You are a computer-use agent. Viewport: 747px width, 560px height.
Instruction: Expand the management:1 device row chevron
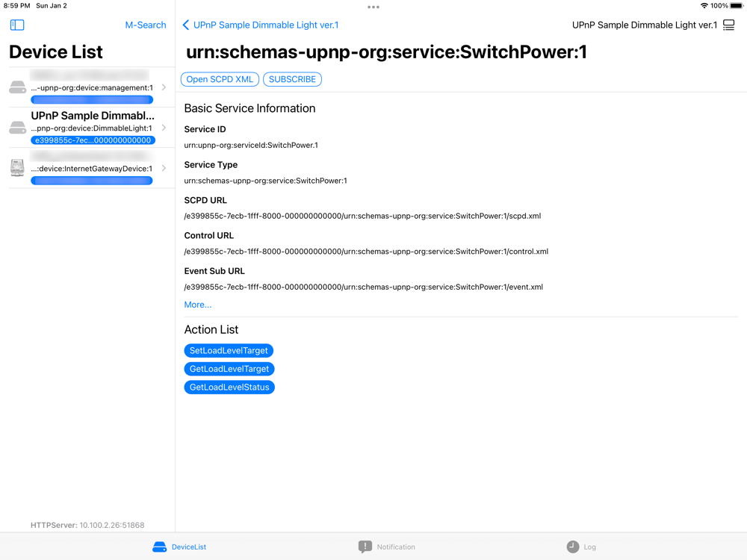coord(164,87)
